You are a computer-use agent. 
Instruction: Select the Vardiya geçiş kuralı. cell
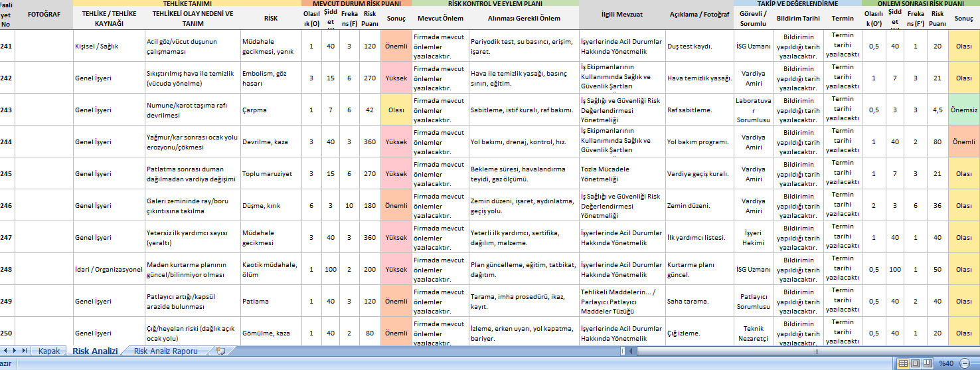pos(699,174)
